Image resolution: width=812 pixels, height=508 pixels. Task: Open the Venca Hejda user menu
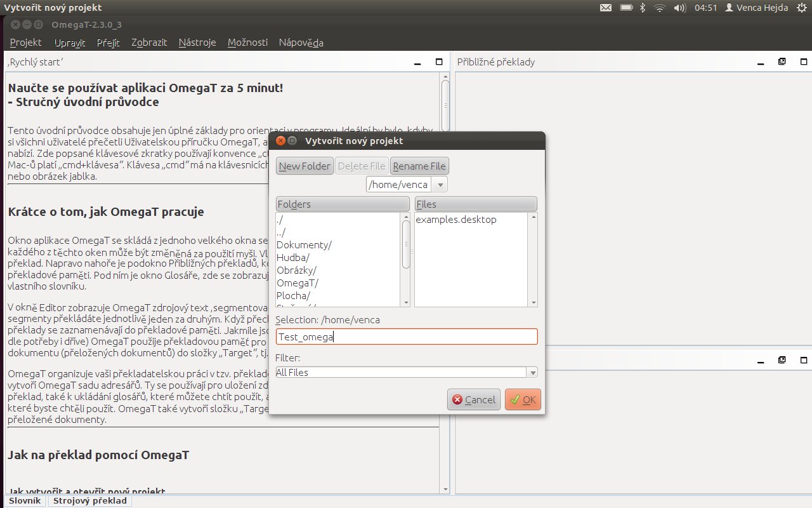[756, 8]
